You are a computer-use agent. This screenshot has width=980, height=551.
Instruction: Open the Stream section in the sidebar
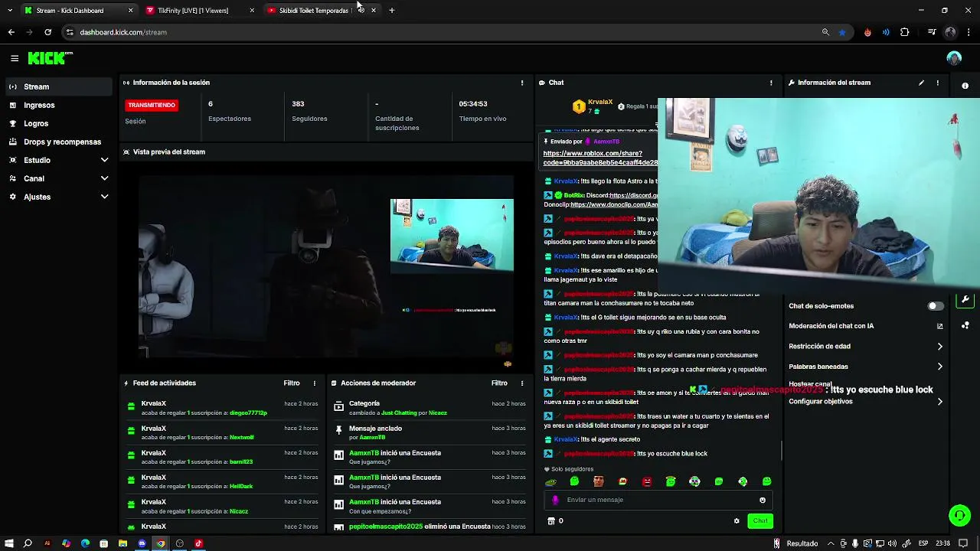[58, 86]
